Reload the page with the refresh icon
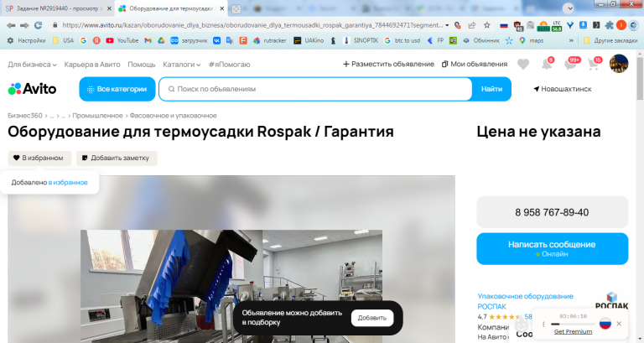The image size is (644, 343). tap(38, 25)
